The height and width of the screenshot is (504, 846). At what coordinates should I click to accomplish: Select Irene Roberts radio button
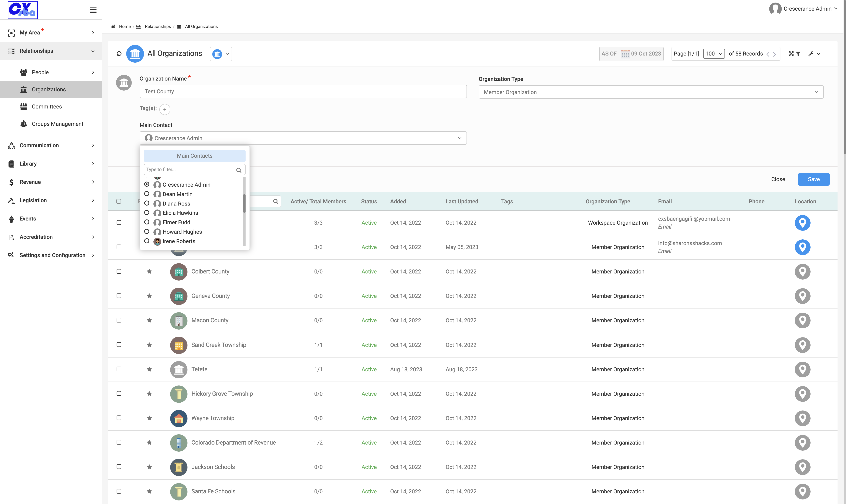(147, 241)
